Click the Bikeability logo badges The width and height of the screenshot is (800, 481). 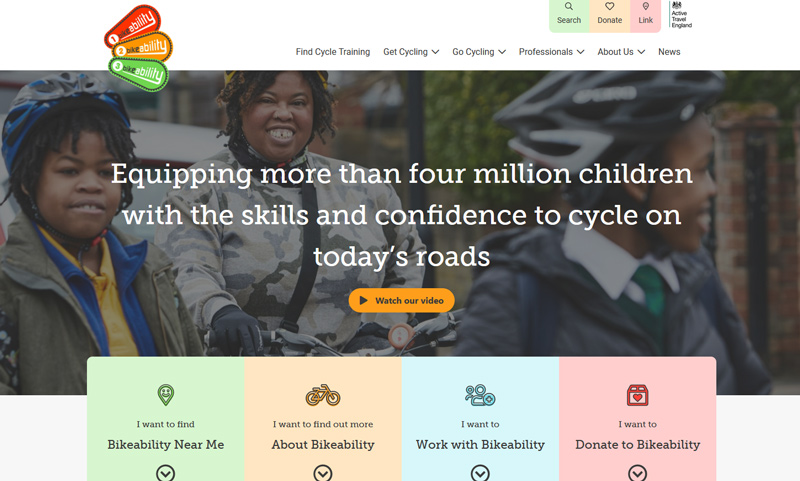point(139,48)
